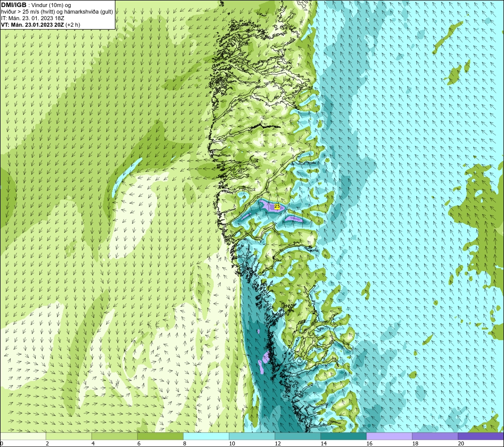Click the 14–16 m/s legend color swatch
Image resolution: width=504 pixels, height=447 pixels.
[x=344, y=436]
